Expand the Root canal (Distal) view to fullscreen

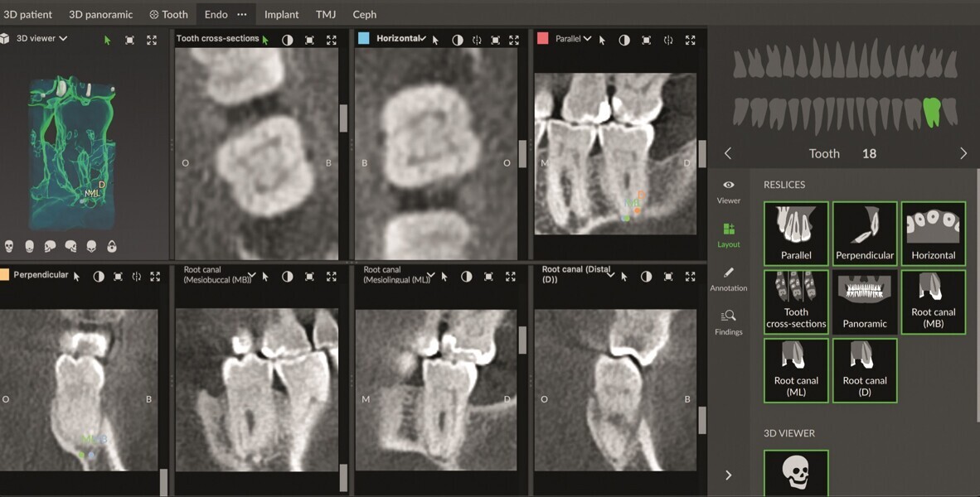click(x=691, y=276)
